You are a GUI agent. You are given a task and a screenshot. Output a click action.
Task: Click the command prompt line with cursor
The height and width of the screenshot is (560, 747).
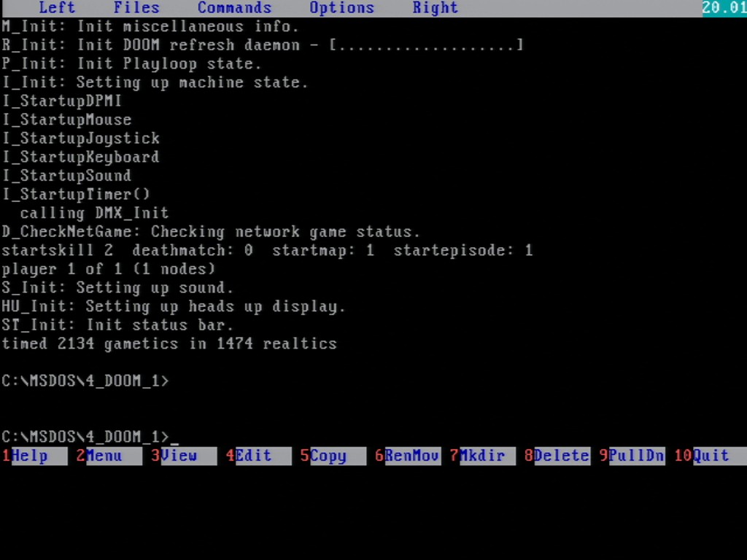tap(90, 437)
